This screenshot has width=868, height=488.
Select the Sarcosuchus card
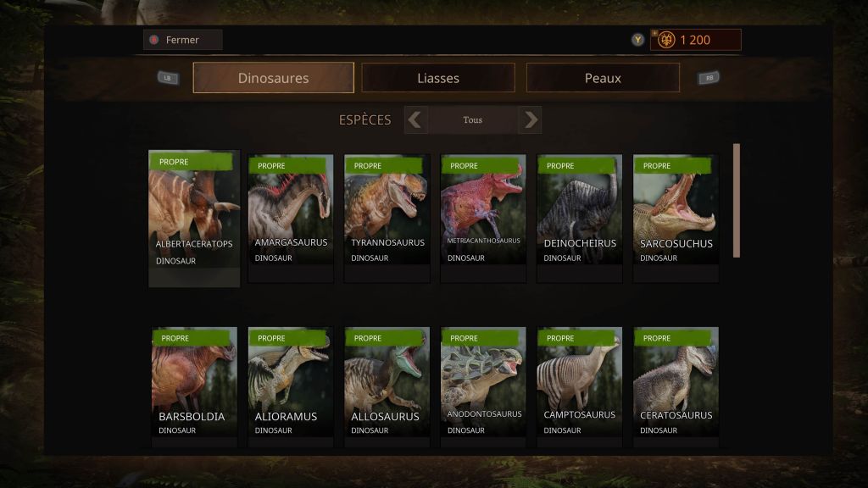tap(676, 219)
